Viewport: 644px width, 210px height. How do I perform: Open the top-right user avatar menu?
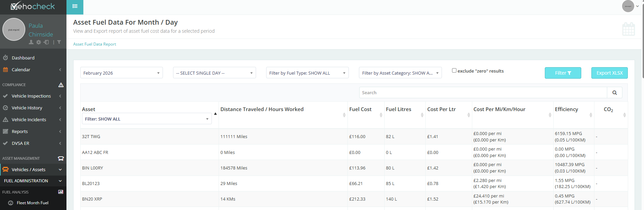coord(630,6)
